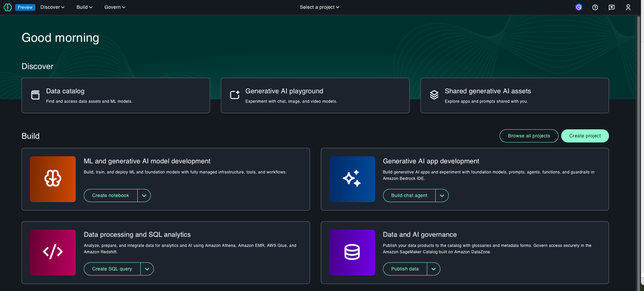Click the SageMaker brain logo icon
This screenshot has height=291, width=644.
pyautogui.click(x=7, y=7)
